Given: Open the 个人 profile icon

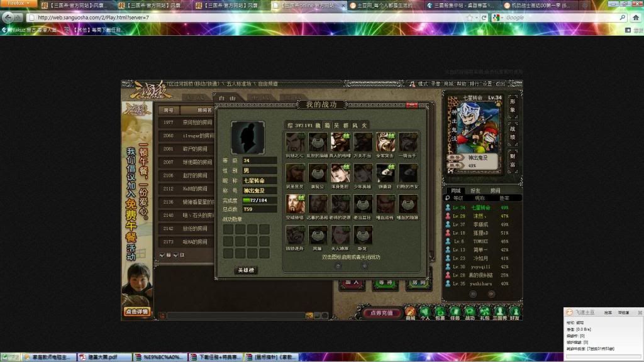Looking at the screenshot, I should point(425,313).
